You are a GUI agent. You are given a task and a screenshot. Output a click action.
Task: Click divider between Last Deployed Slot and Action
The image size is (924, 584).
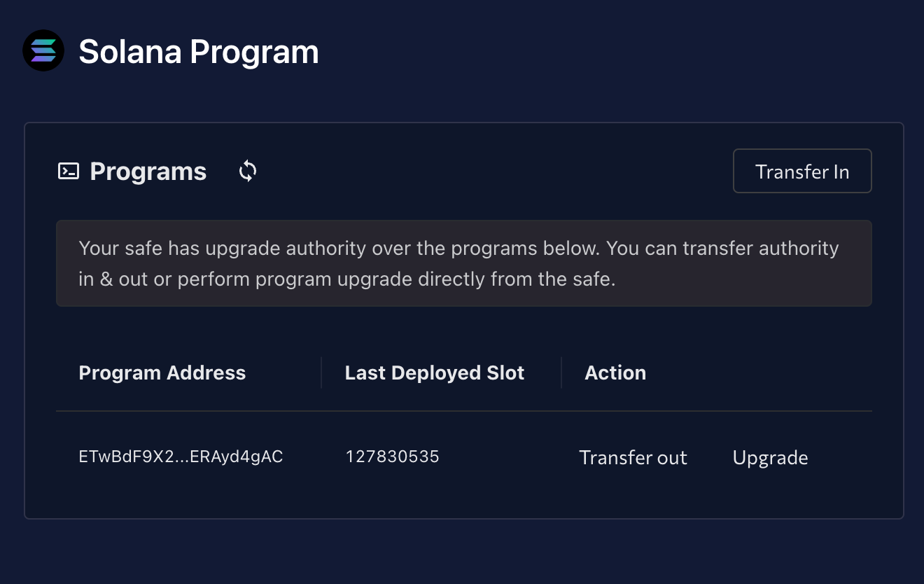pyautogui.click(x=561, y=373)
